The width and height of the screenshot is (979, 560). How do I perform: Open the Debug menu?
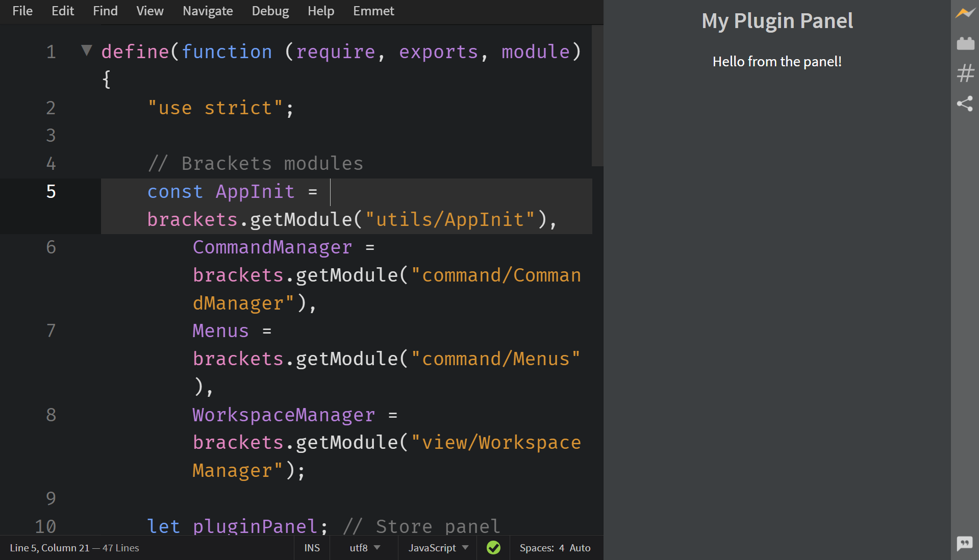coord(270,11)
